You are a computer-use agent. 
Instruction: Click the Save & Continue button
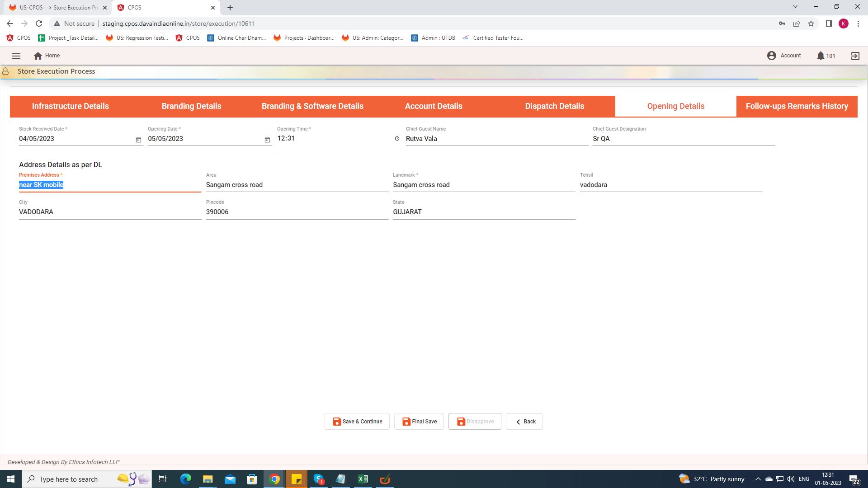pyautogui.click(x=357, y=422)
